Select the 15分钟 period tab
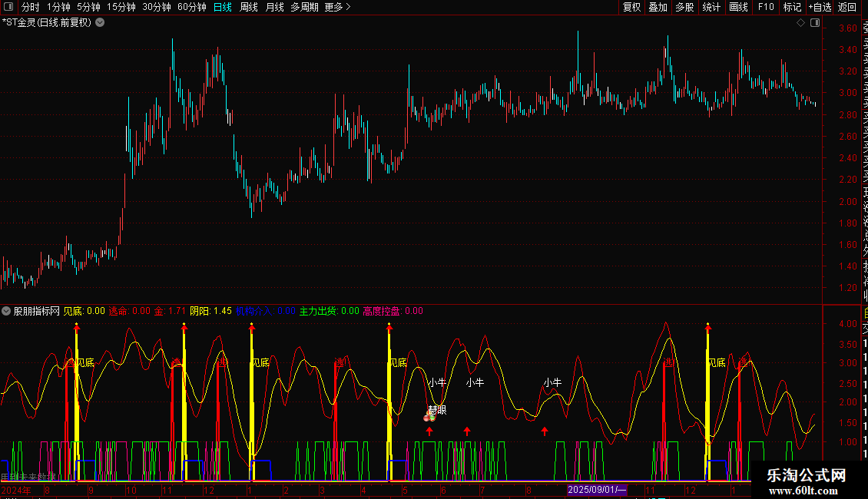This screenshot has height=499, width=868. [121, 7]
